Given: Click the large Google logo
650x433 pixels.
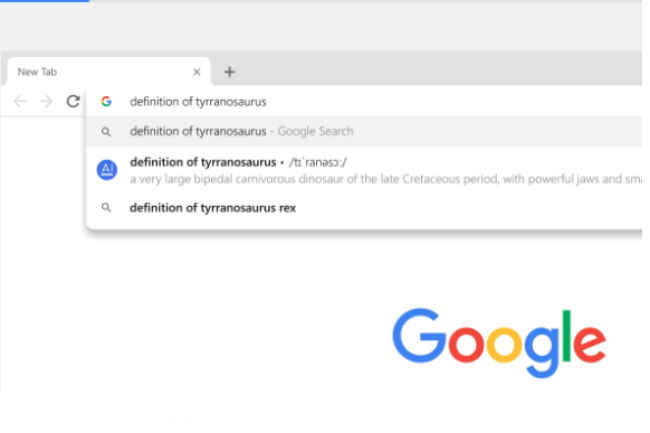Looking at the screenshot, I should [499, 343].
